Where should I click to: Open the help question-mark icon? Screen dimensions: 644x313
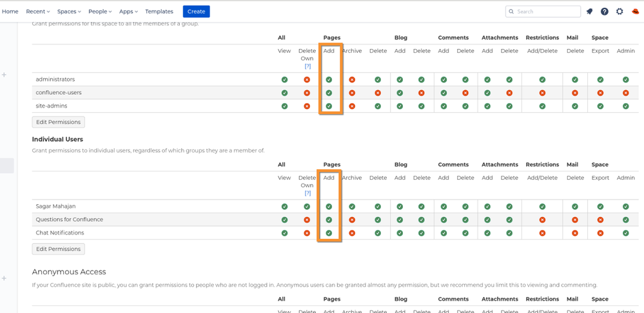pyautogui.click(x=605, y=12)
